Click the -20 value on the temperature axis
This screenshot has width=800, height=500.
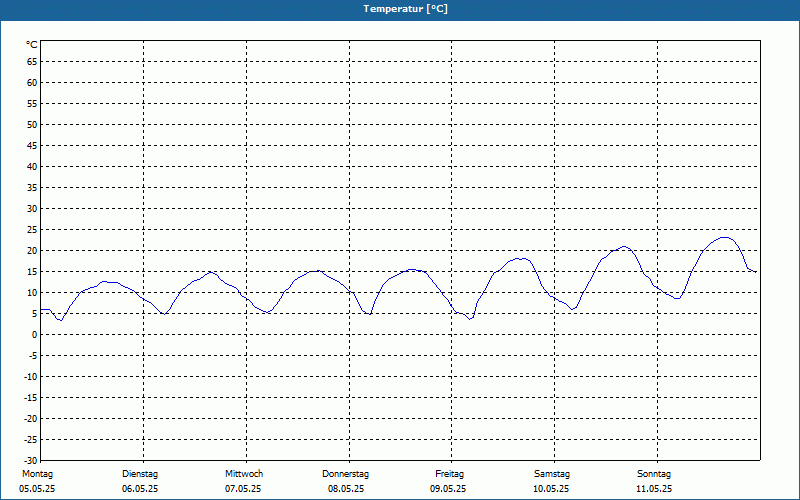(31, 418)
